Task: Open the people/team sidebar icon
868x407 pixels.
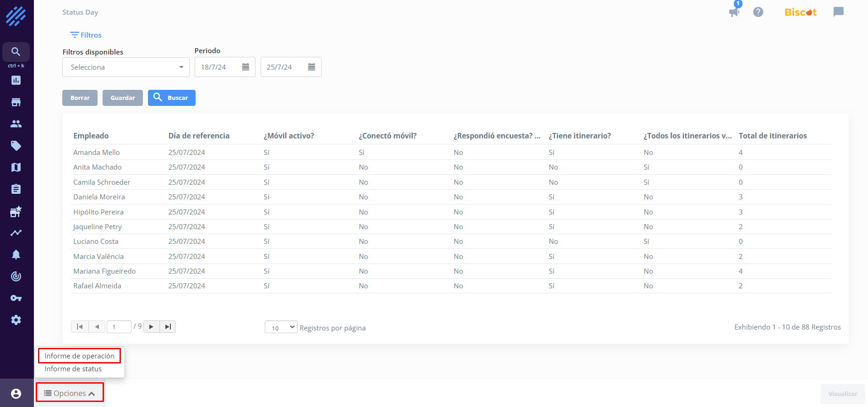Action: click(x=16, y=124)
